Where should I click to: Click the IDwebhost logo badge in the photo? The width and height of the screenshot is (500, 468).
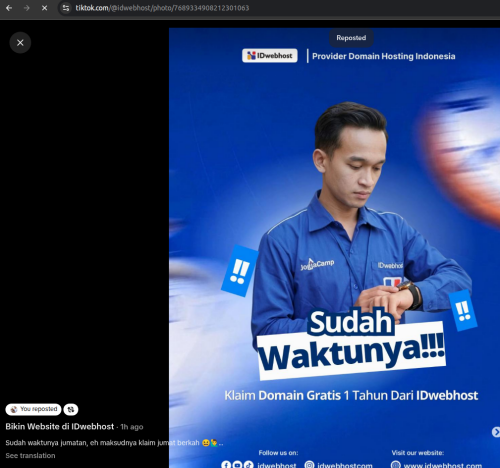(x=270, y=56)
